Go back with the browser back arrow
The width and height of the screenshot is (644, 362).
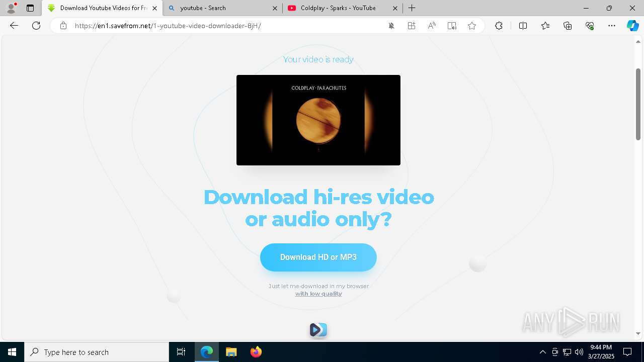14,26
